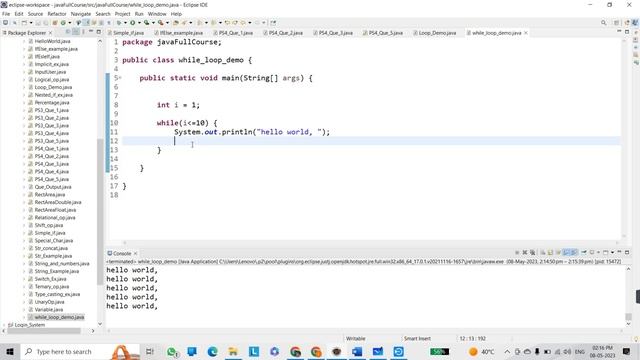Select RectArea.java in Package Explorer
The height and width of the screenshot is (360, 640).
pyautogui.click(x=50, y=195)
